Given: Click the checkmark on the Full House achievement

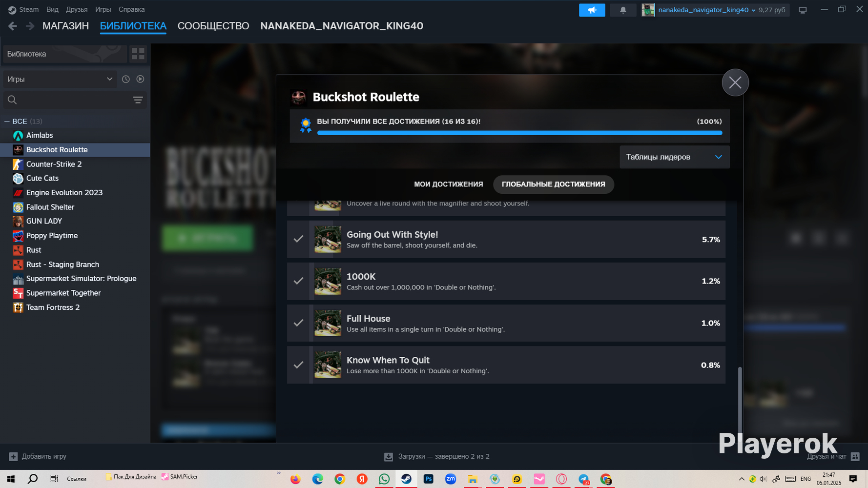Looking at the screenshot, I should (298, 323).
